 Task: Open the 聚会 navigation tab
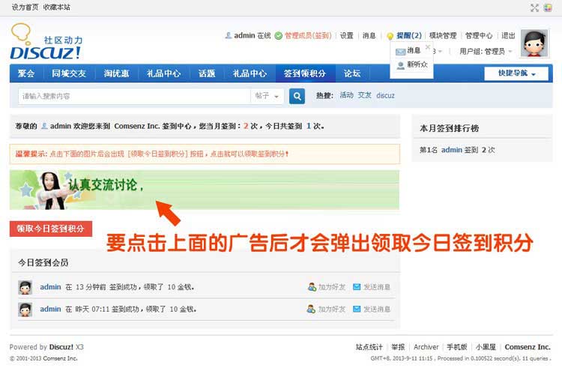click(26, 73)
